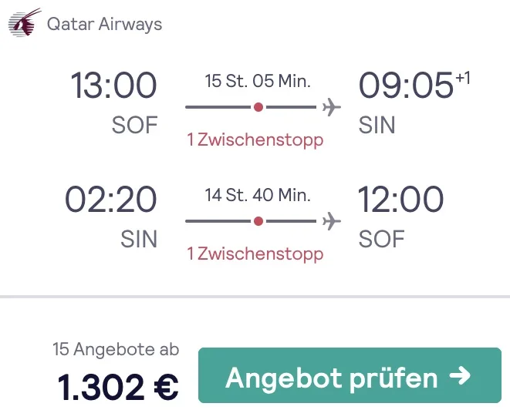Click the 15 St. 05 Min. duration
This screenshot has width=510, height=420.
click(x=258, y=82)
